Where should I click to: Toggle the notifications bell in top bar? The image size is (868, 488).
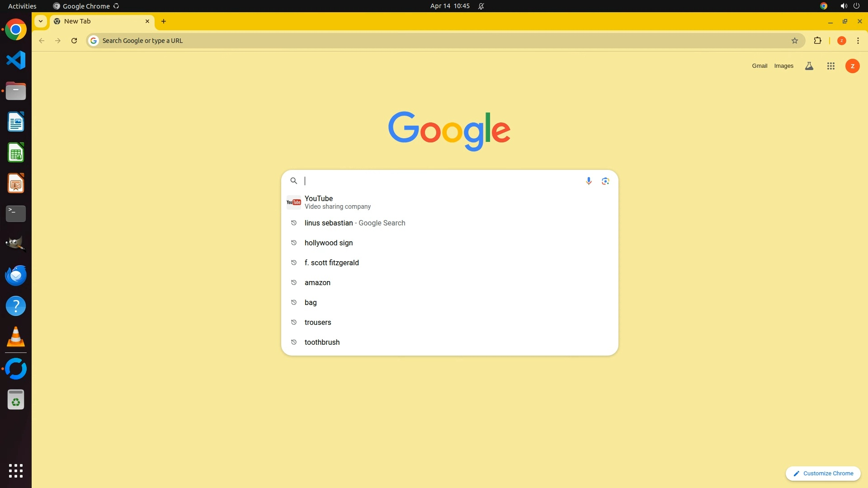click(481, 6)
